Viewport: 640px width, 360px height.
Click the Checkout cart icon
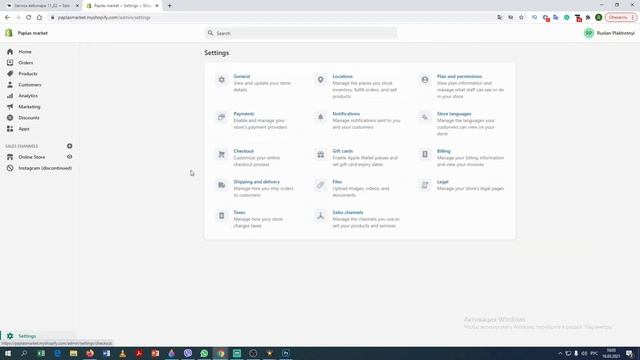click(x=222, y=154)
